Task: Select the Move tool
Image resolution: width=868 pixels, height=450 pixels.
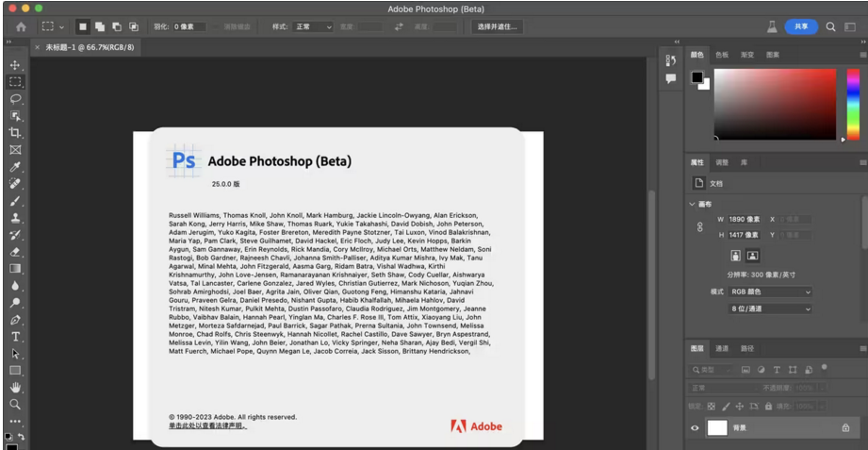Action: 15,65
